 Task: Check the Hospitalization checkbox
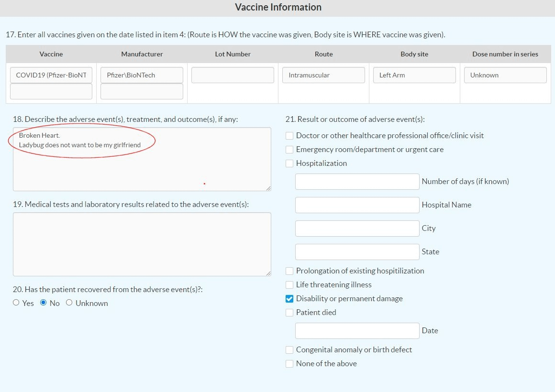pyautogui.click(x=289, y=163)
